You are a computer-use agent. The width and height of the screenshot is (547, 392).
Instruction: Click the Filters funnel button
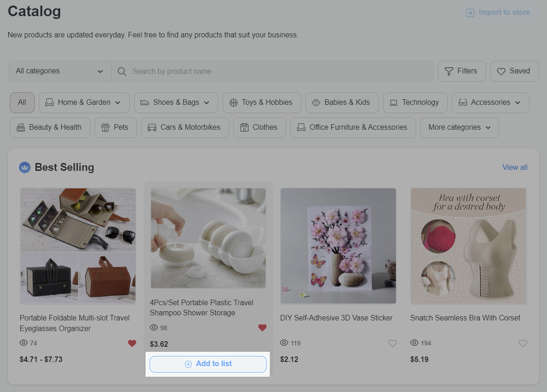click(461, 71)
